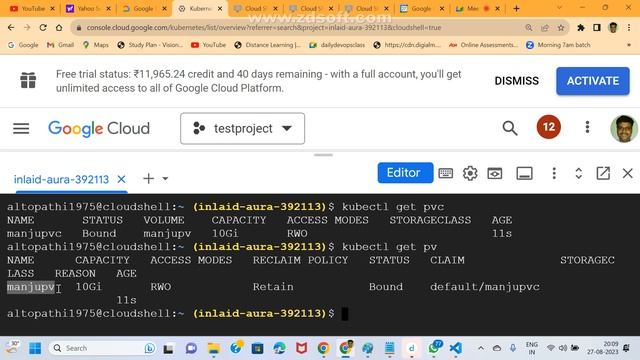Show more bookmarks overflow arrow
The image size is (640, 360).
(x=629, y=45)
